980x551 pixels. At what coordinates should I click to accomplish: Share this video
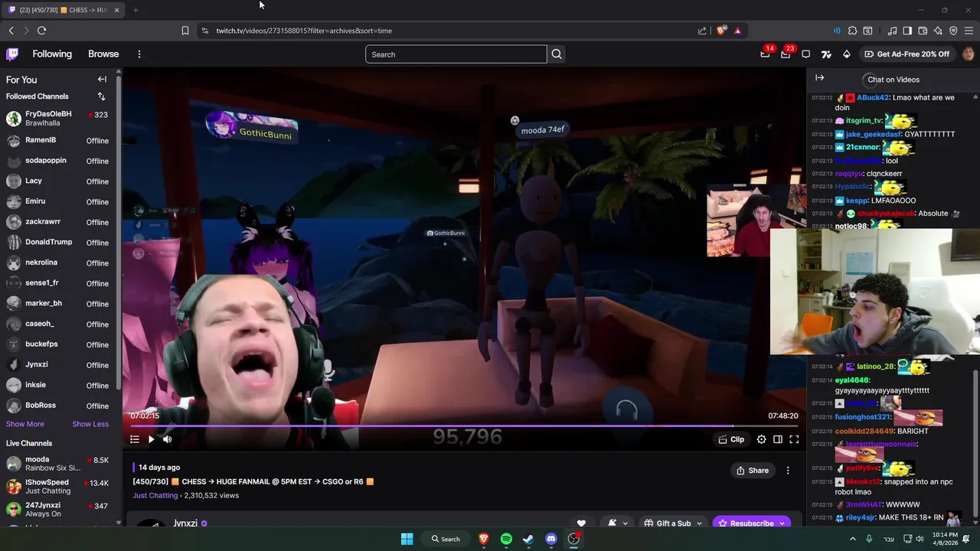coord(753,471)
